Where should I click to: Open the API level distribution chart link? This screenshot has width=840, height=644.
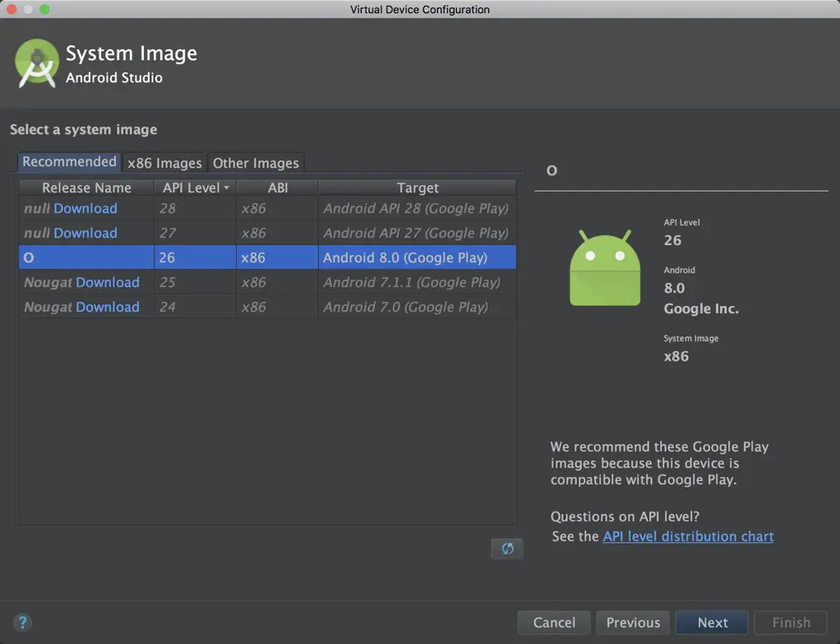click(688, 536)
